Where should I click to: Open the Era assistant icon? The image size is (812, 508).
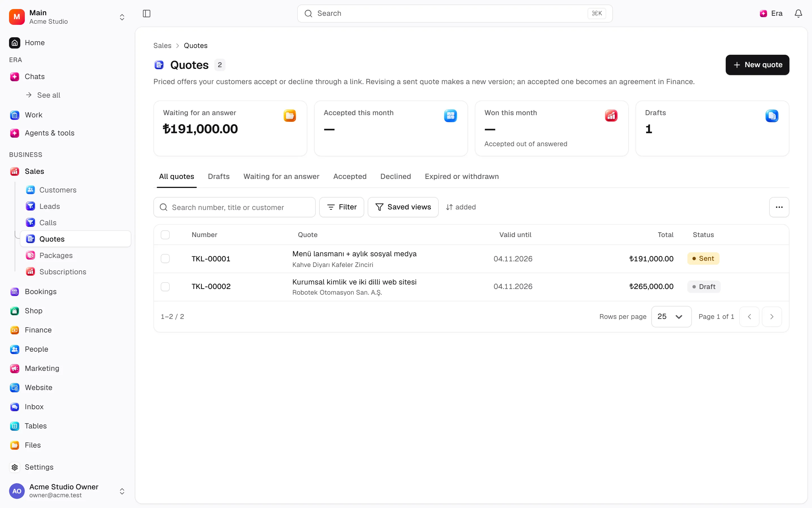coord(771,14)
